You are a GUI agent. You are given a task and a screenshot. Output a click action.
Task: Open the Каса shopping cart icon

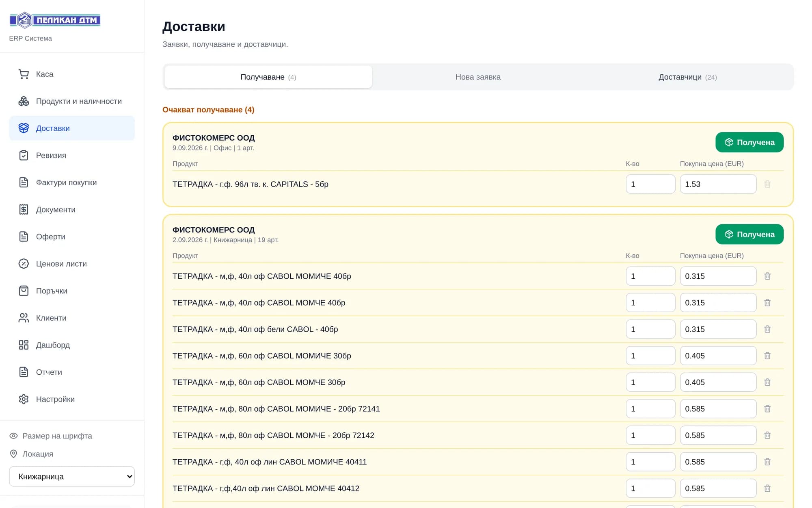(24, 74)
